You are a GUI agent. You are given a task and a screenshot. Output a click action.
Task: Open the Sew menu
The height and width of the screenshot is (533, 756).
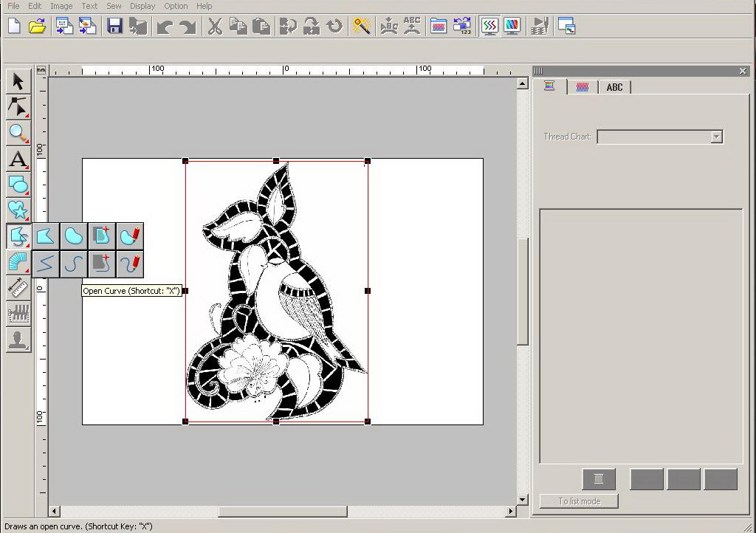point(114,6)
